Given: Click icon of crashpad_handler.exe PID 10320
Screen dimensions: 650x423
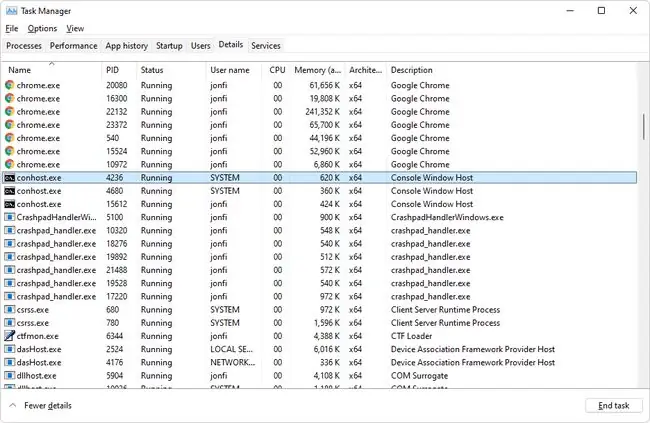Looking at the screenshot, I should 10,231.
